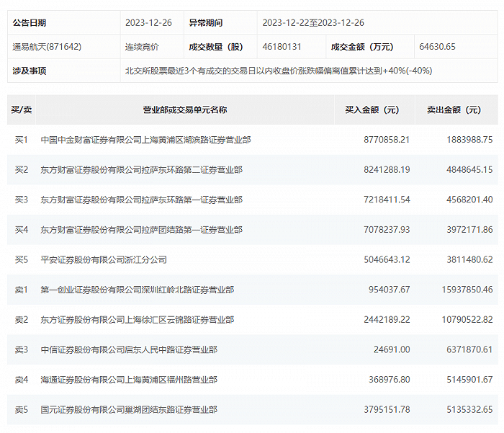Select buy amount 954037.67
This screenshot has width=504, height=433.
coord(390,290)
